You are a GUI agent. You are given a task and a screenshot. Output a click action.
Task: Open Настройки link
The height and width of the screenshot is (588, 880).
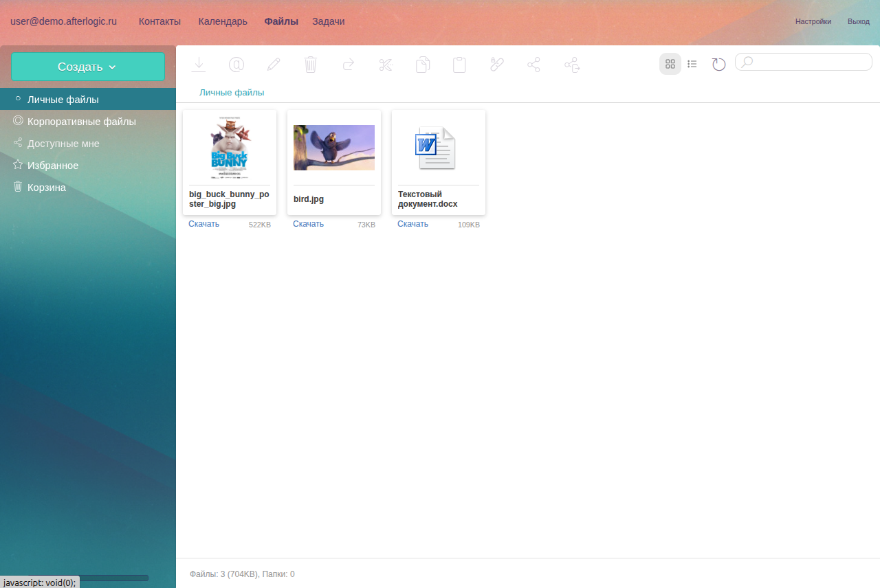pos(813,21)
